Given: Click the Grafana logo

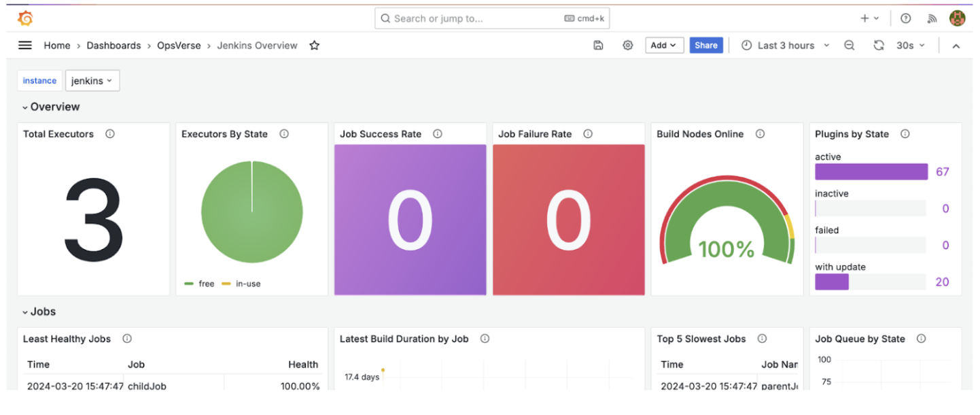Looking at the screenshot, I should point(24,18).
